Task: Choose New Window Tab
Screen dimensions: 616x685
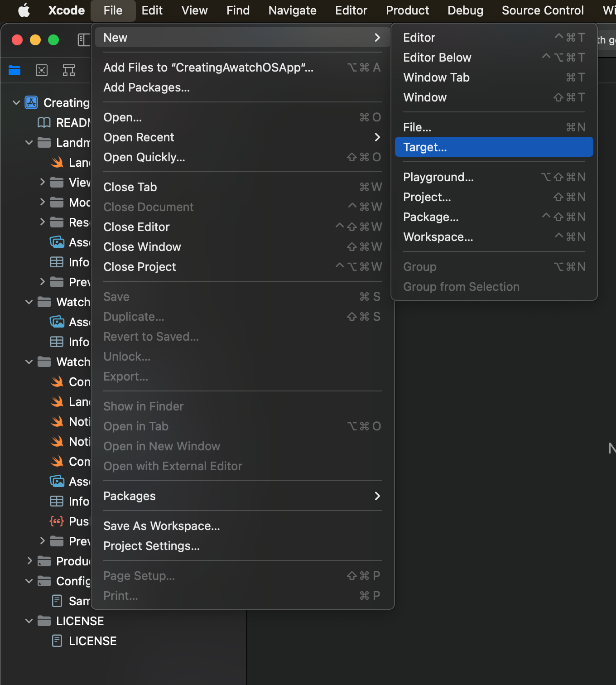Action: click(494, 77)
